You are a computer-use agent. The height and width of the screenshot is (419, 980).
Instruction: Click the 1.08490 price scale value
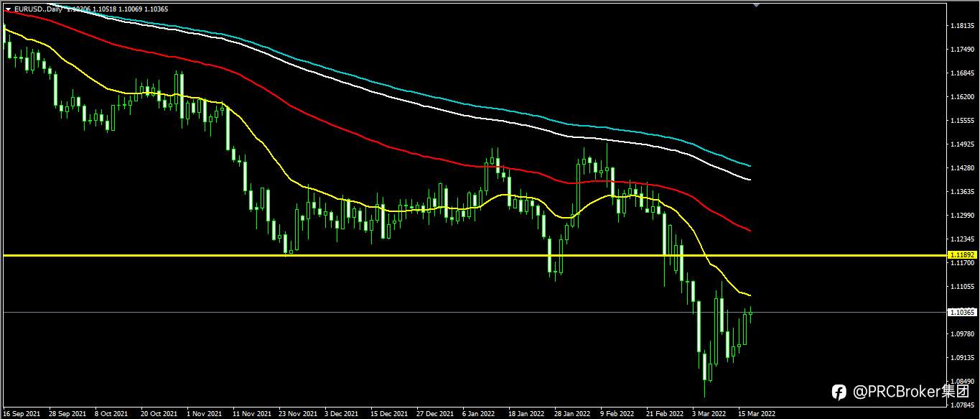coord(961,382)
